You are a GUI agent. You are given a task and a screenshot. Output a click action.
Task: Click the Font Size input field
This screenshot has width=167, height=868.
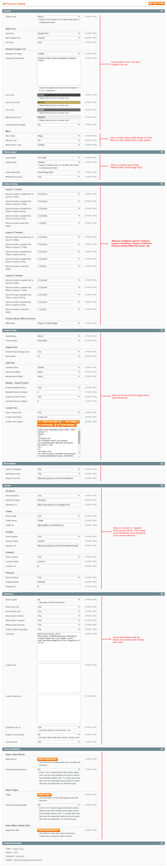59,42
